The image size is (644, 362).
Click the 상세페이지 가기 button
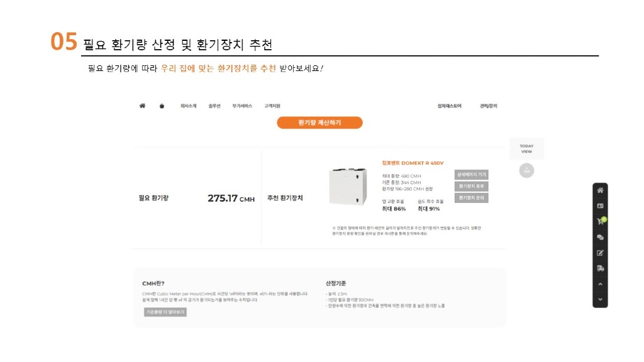point(471,175)
